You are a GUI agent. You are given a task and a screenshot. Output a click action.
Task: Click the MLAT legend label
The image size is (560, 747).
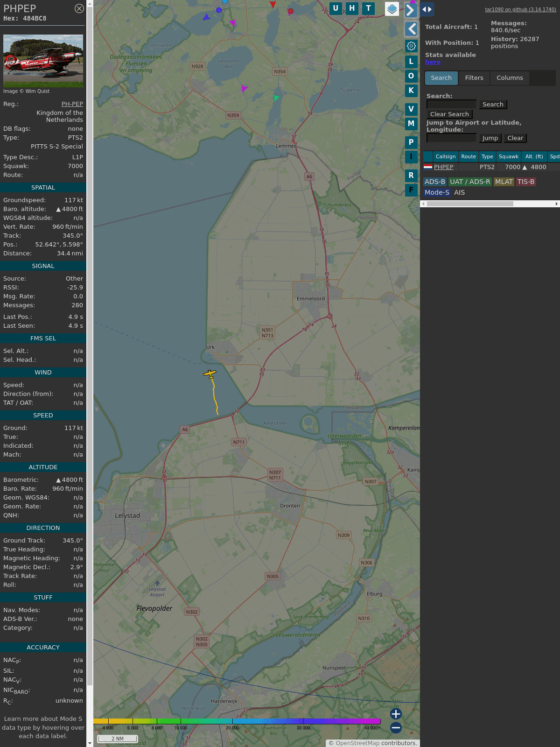coord(504,182)
